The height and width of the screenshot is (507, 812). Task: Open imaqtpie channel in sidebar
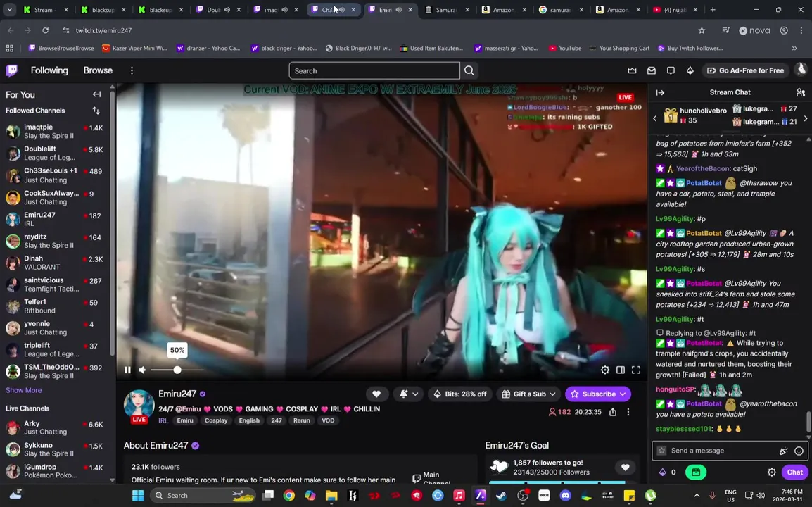point(55,131)
